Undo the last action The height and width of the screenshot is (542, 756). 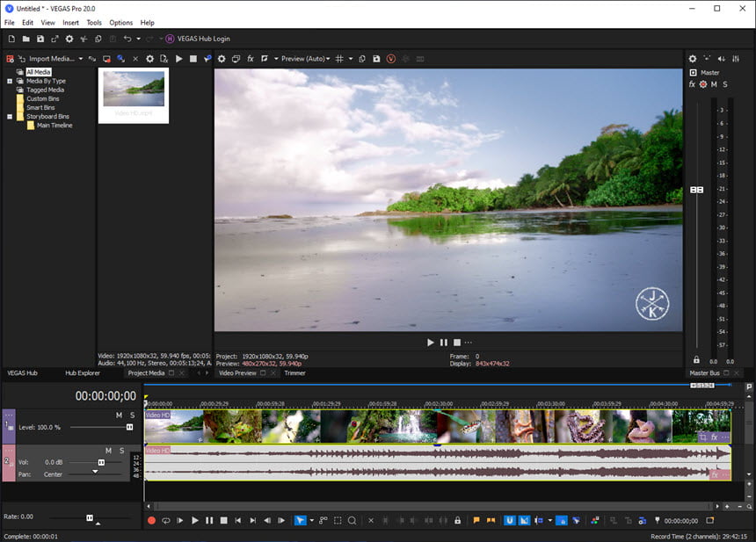click(x=127, y=39)
